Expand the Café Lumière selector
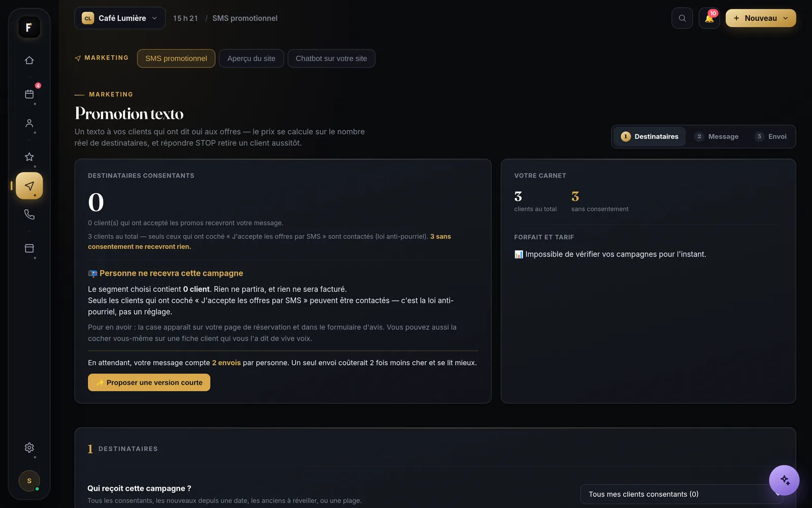The width and height of the screenshot is (812, 508). click(120, 18)
